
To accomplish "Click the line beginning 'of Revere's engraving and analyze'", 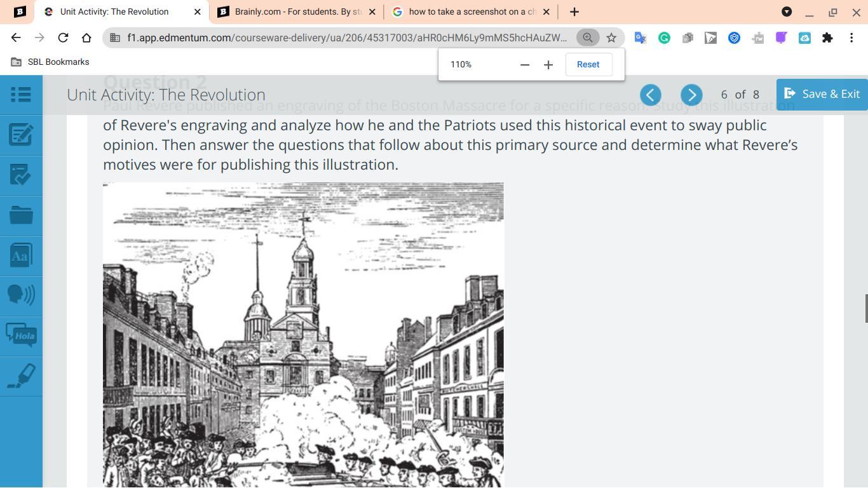I will point(435,125).
